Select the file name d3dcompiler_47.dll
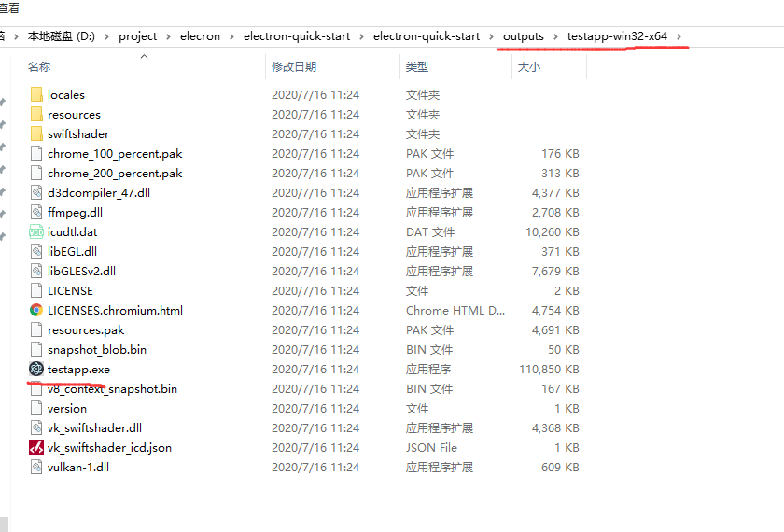This screenshot has height=532, width=784. (99, 192)
